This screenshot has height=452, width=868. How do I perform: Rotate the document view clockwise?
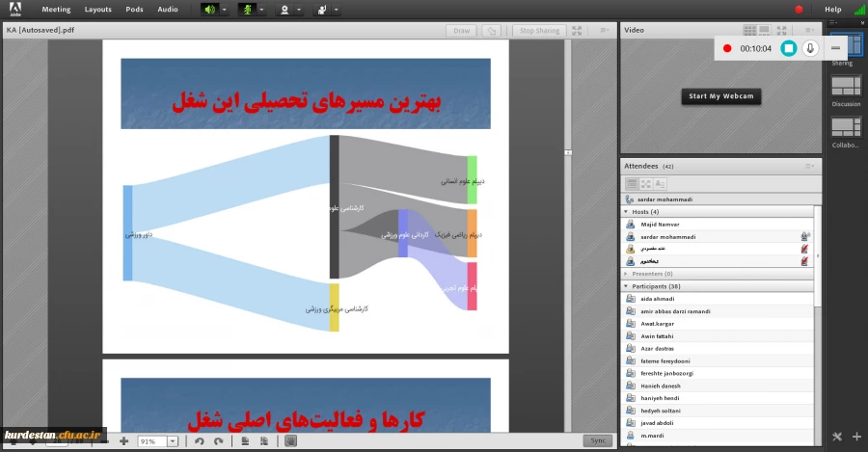tap(219, 440)
